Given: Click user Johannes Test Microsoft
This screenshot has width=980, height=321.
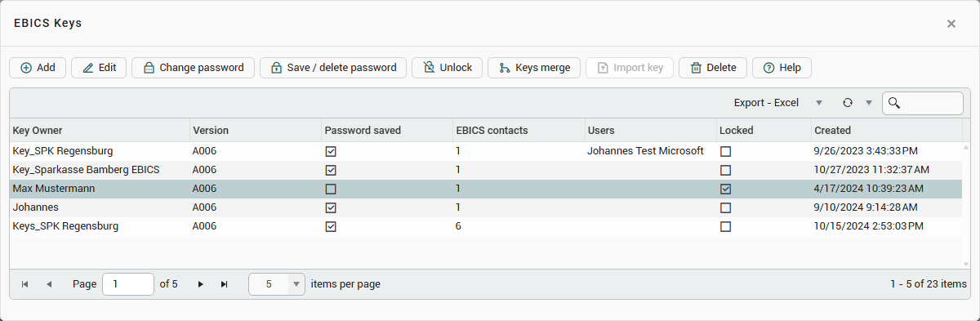Looking at the screenshot, I should click(645, 151).
